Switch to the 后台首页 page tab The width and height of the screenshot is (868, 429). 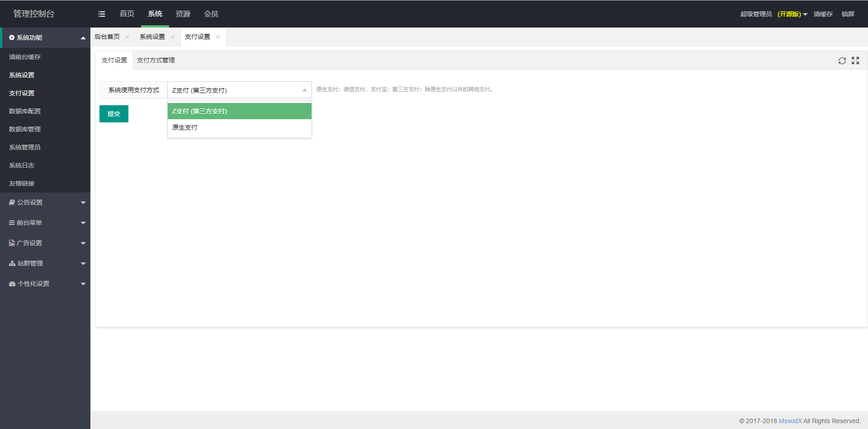107,37
